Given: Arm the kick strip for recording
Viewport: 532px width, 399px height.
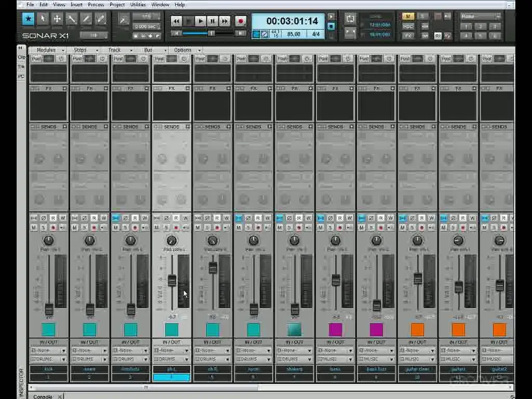Looking at the screenshot, I should point(53,228).
